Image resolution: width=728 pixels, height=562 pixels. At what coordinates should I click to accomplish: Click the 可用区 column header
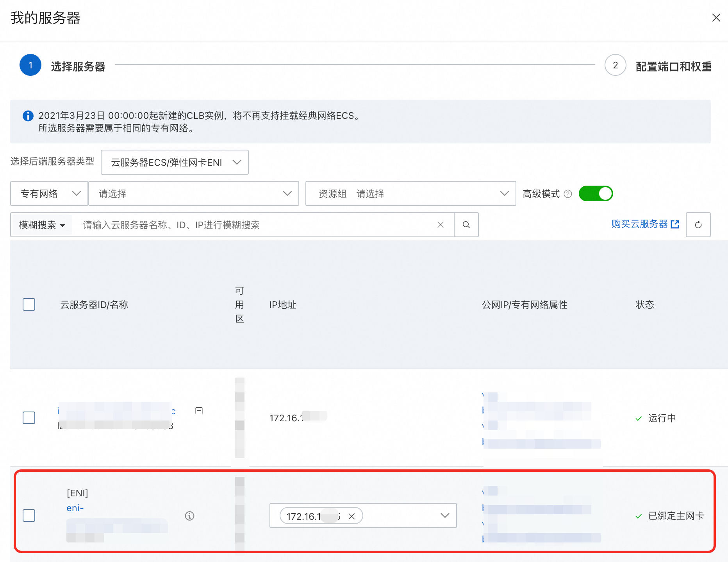240,304
